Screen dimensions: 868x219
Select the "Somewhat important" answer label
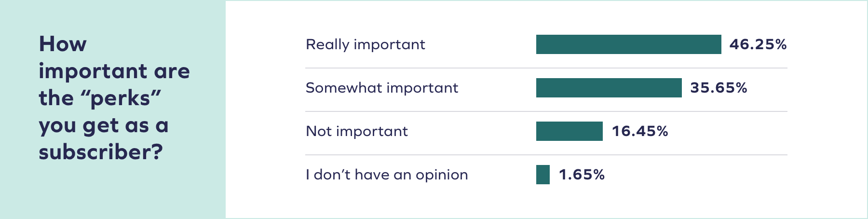click(x=381, y=88)
